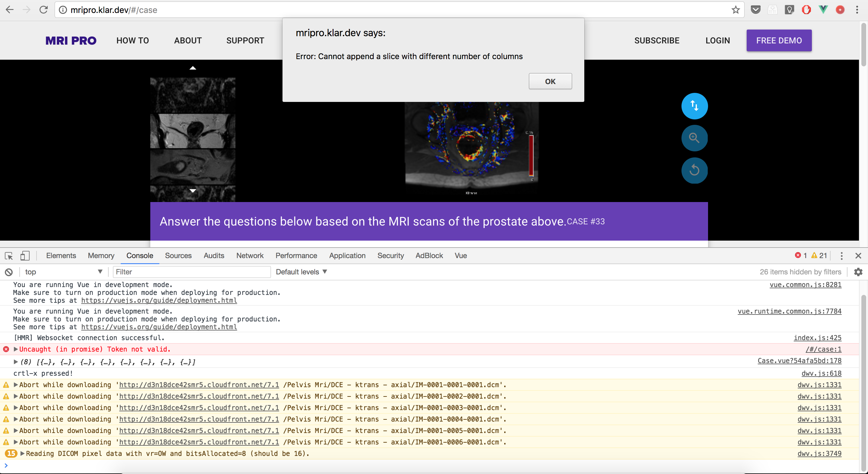Click the MRI PRO logo

pyautogui.click(x=71, y=41)
